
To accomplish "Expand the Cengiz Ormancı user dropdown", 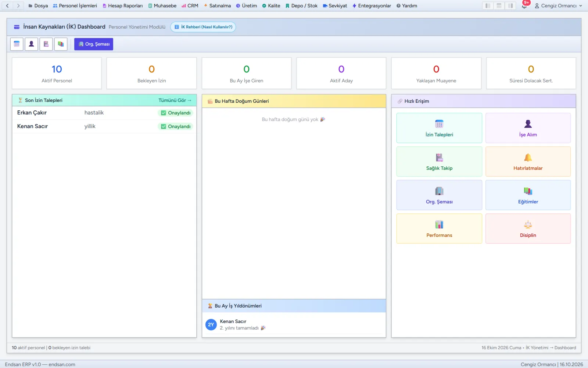I will click(558, 6).
